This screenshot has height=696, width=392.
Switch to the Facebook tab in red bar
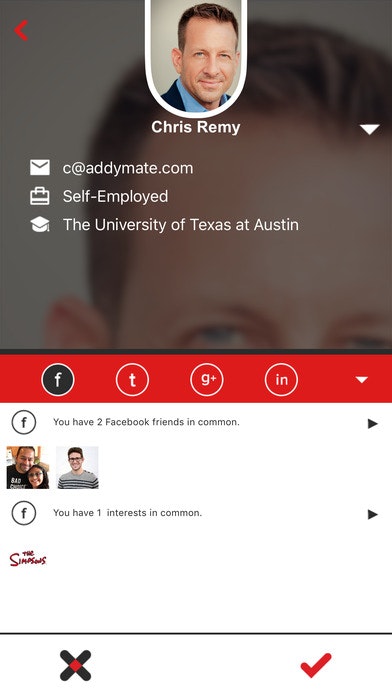point(58,380)
